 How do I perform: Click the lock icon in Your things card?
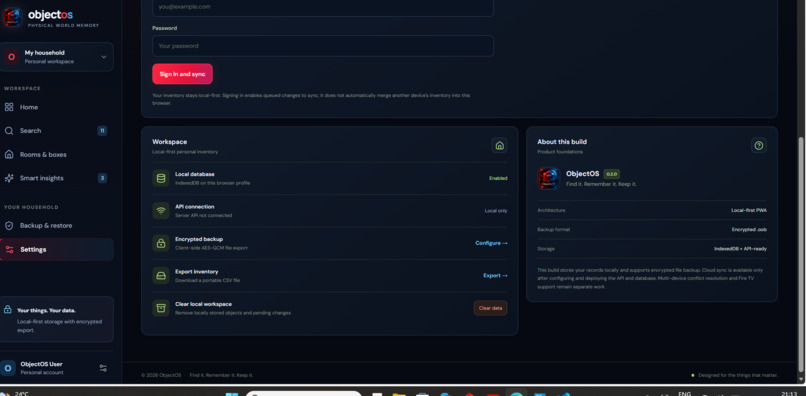pos(8,310)
